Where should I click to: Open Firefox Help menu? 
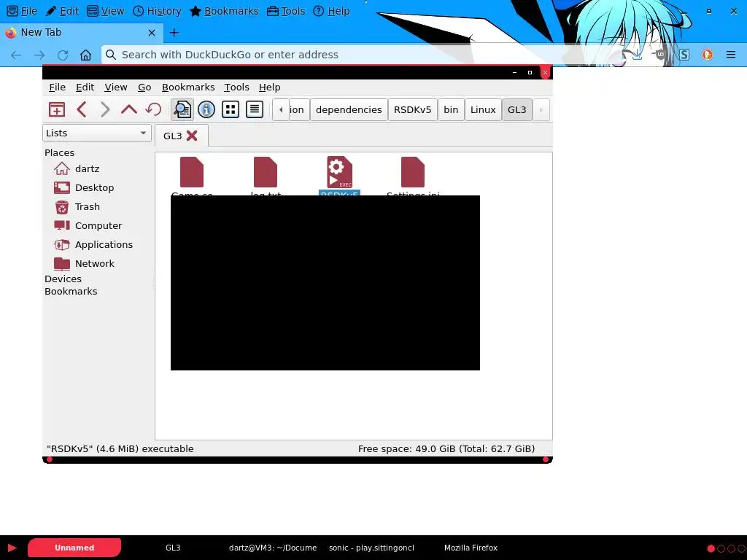pos(332,11)
